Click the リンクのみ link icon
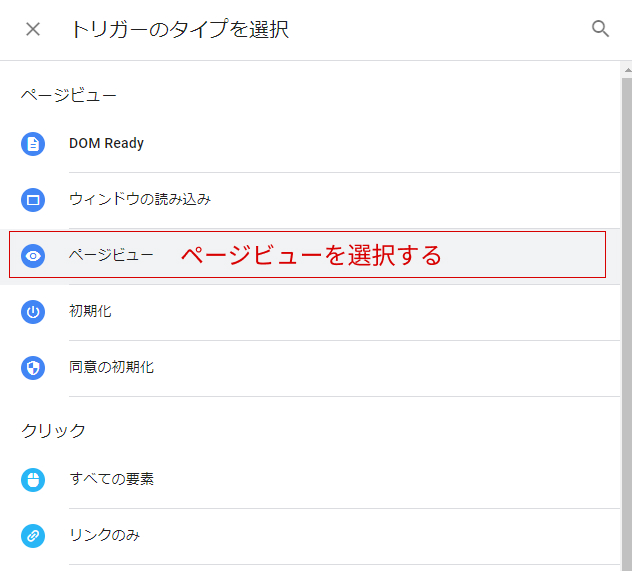 pyautogui.click(x=33, y=536)
